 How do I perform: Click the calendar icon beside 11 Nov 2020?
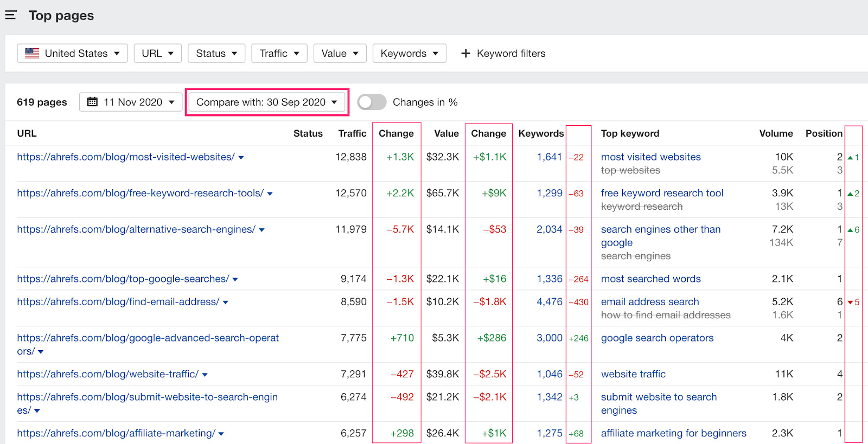(x=93, y=102)
